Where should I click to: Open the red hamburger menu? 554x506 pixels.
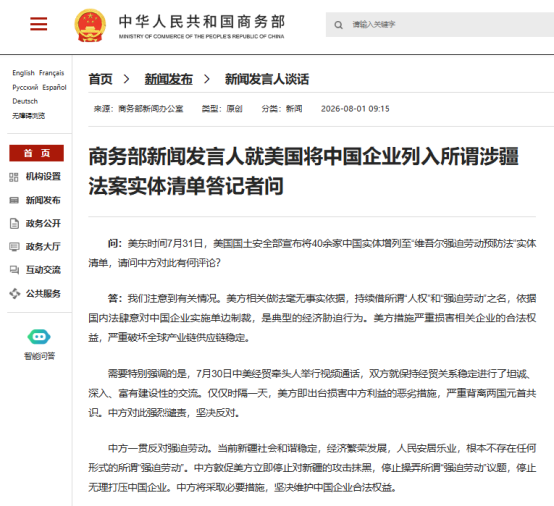(39, 24)
